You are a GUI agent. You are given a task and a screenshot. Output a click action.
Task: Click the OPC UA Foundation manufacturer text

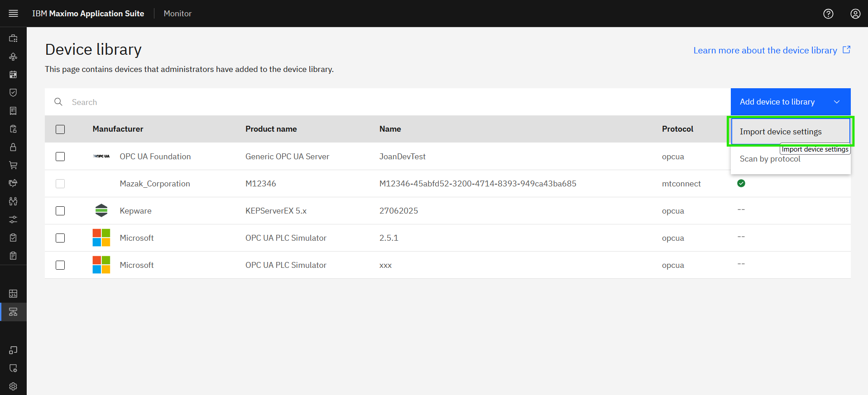tap(155, 157)
